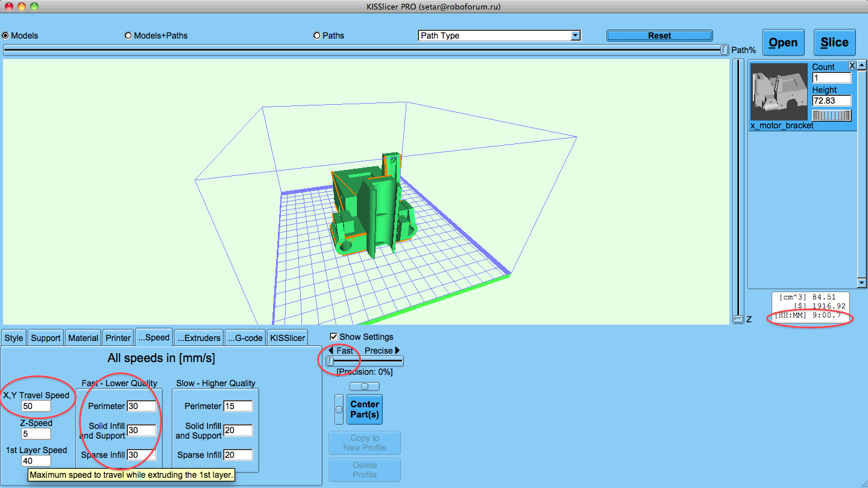The height and width of the screenshot is (488, 868).
Task: Switch to the Material tab
Action: (83, 338)
